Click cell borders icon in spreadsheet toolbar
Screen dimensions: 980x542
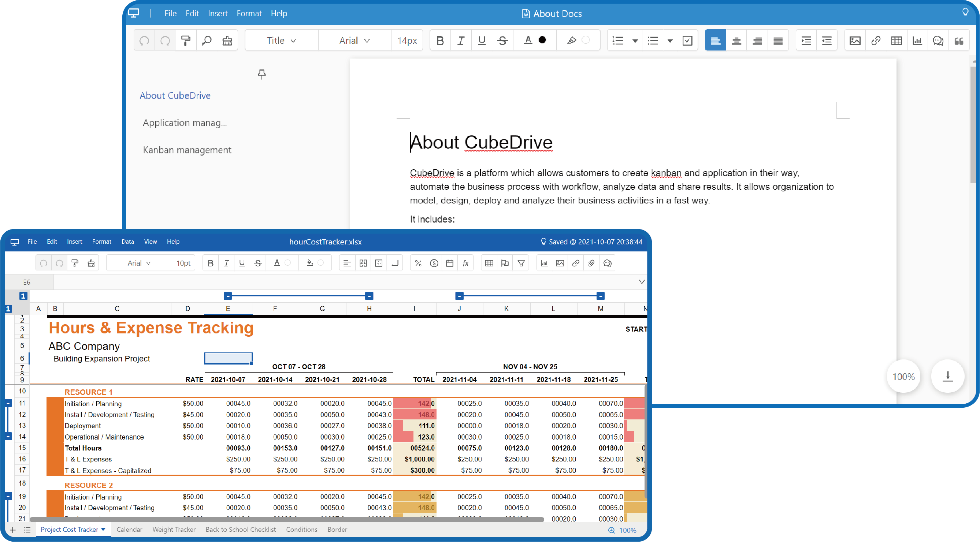(x=379, y=263)
